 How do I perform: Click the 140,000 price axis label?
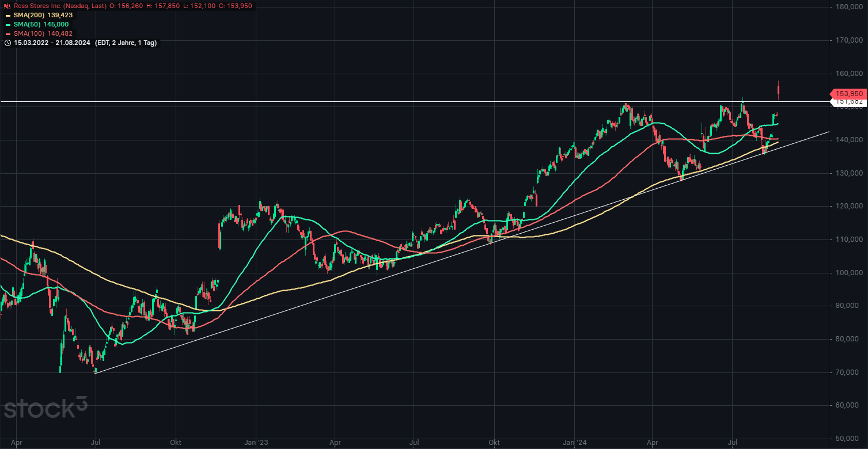[x=850, y=140]
